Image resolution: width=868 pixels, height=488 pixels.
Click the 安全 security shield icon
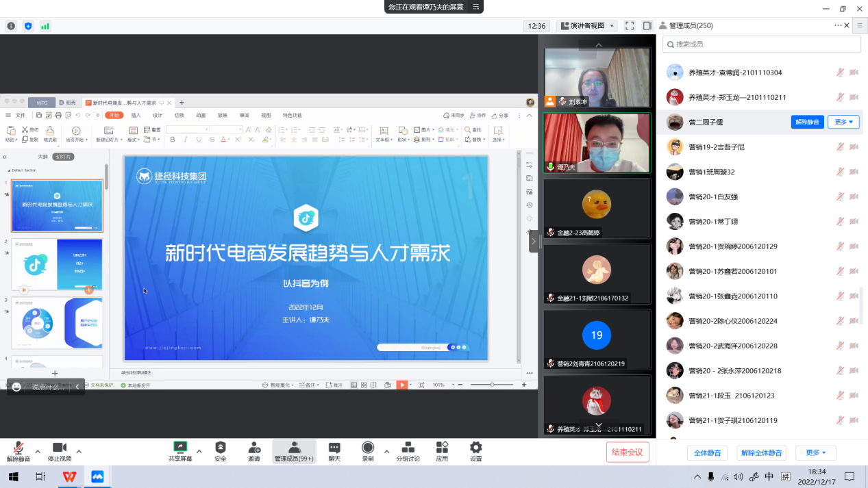coord(220,448)
